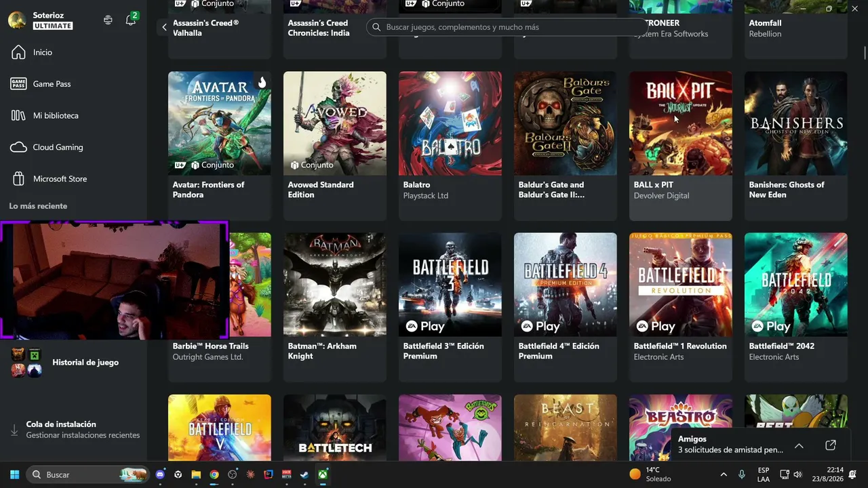Open the ESP LAA language switcher
Screen dimensions: 868x488
[764, 474]
